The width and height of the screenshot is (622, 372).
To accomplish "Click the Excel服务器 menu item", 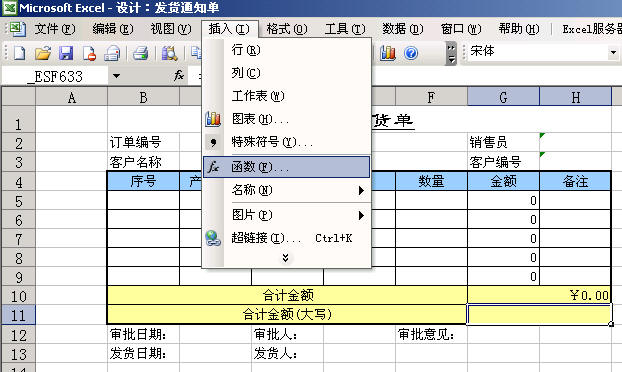I will [x=592, y=29].
